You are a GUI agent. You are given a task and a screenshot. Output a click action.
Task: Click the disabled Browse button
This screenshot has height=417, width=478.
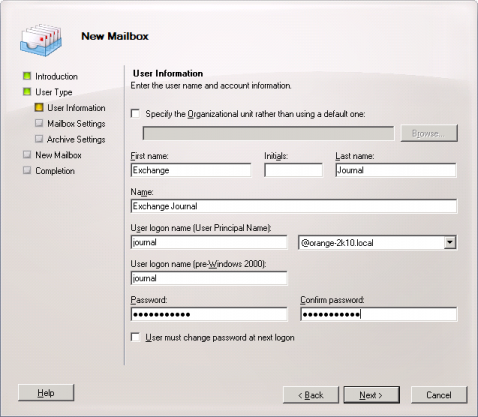[x=429, y=133]
